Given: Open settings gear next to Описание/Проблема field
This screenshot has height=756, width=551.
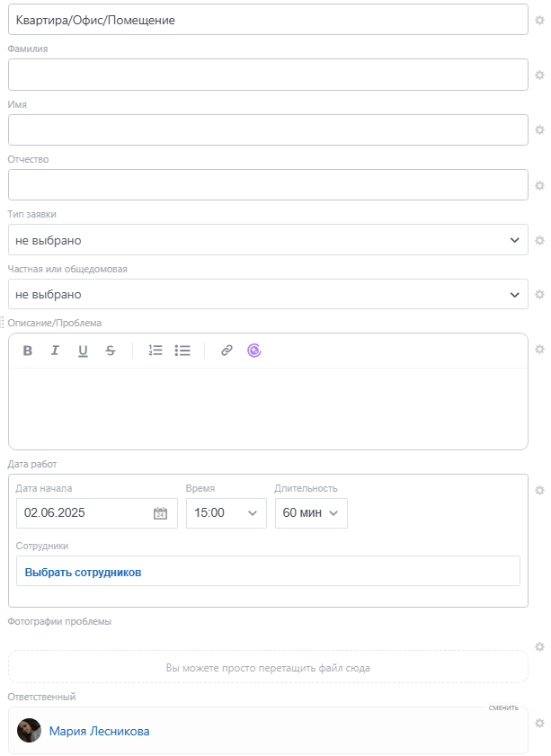Looking at the screenshot, I should 540,349.
